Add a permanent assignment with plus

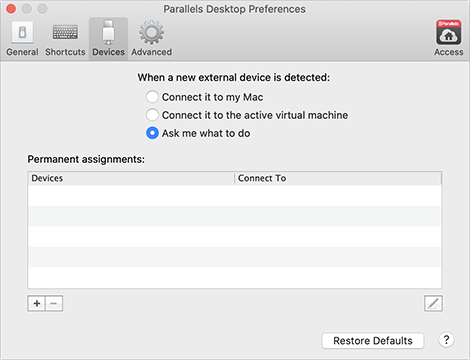click(37, 303)
